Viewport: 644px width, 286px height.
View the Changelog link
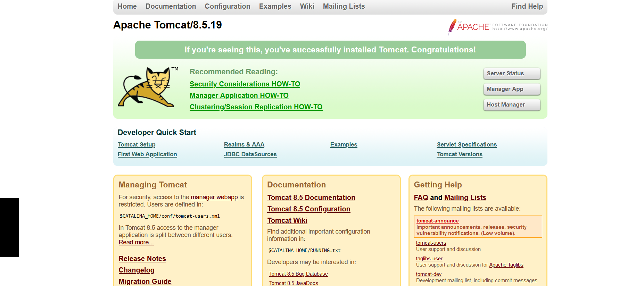pyautogui.click(x=137, y=270)
